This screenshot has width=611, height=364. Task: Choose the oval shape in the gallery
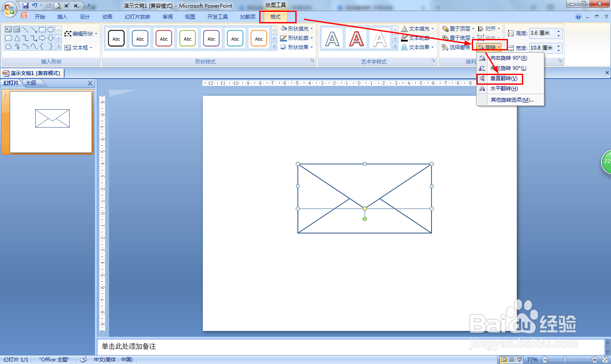pos(51,30)
